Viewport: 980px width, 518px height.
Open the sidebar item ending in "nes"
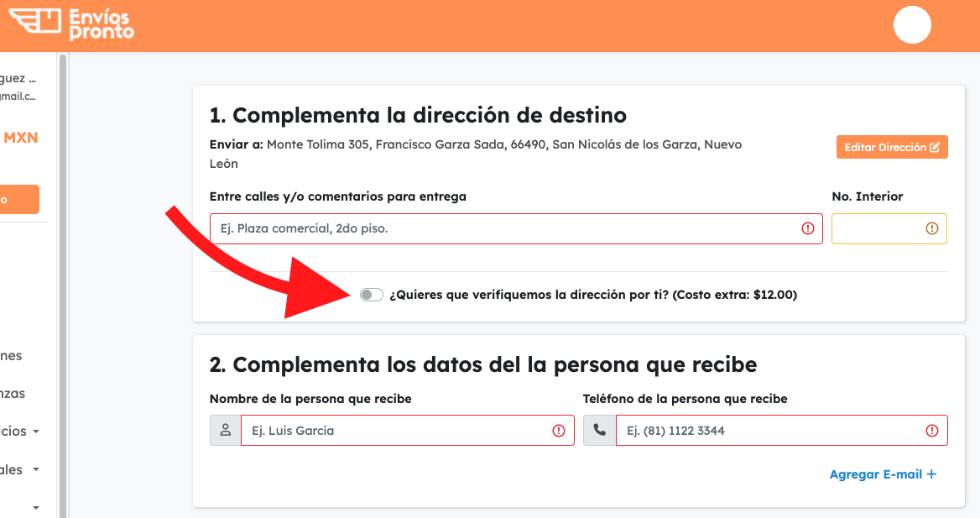[x=12, y=355]
